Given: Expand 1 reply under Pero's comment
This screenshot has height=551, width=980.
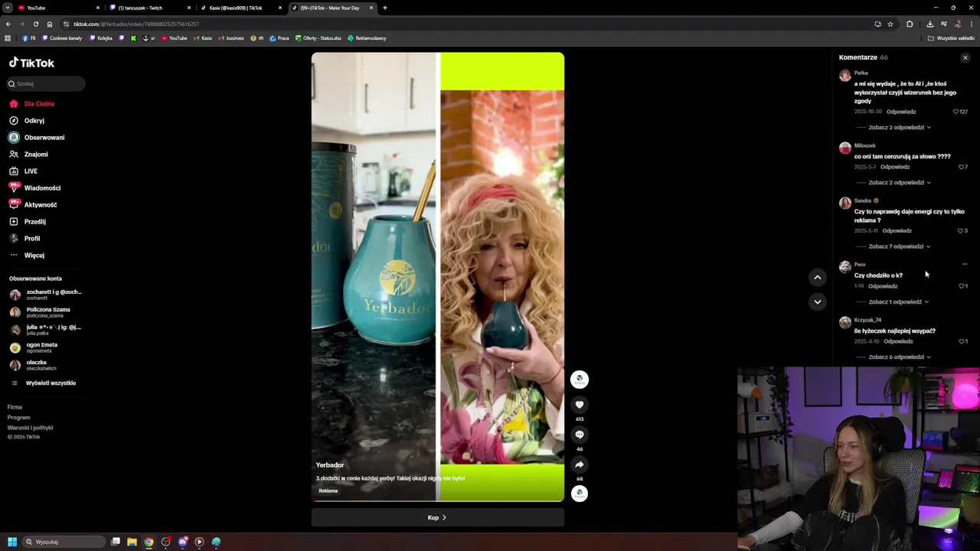Looking at the screenshot, I should click(x=899, y=302).
